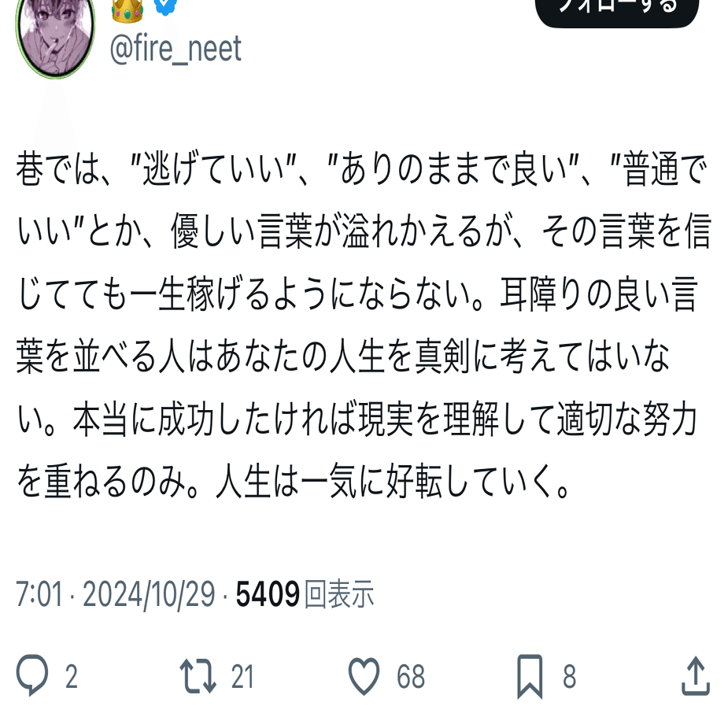The width and height of the screenshot is (728, 728).
Task: Click the blue verified badge
Action: [x=166, y=7]
